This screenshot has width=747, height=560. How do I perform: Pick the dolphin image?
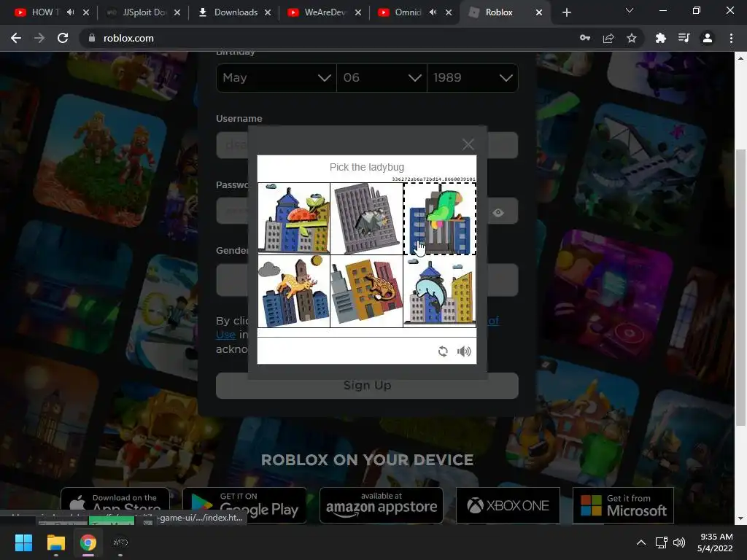pos(440,291)
